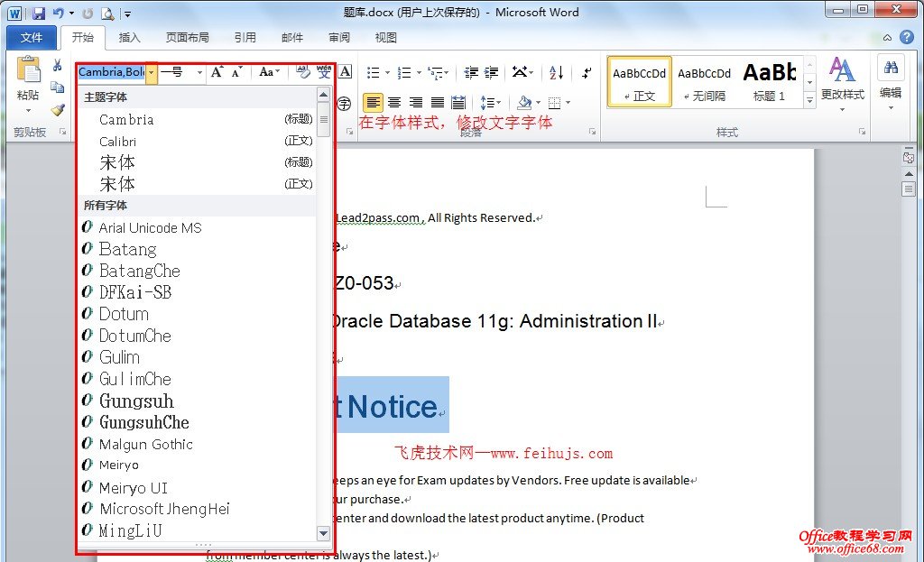Click the Grow Font icon

click(x=217, y=72)
